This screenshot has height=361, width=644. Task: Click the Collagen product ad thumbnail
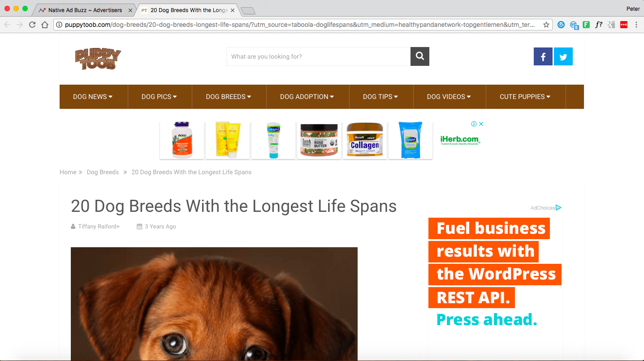coord(365,140)
